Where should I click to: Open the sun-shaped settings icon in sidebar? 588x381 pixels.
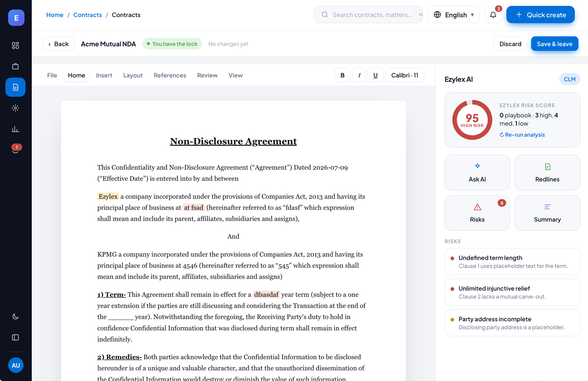click(15, 108)
